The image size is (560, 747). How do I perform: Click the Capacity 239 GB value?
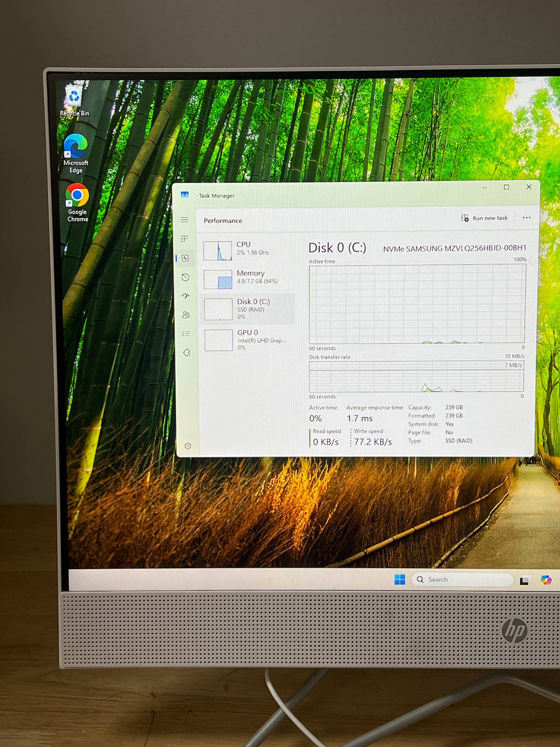[x=454, y=407]
